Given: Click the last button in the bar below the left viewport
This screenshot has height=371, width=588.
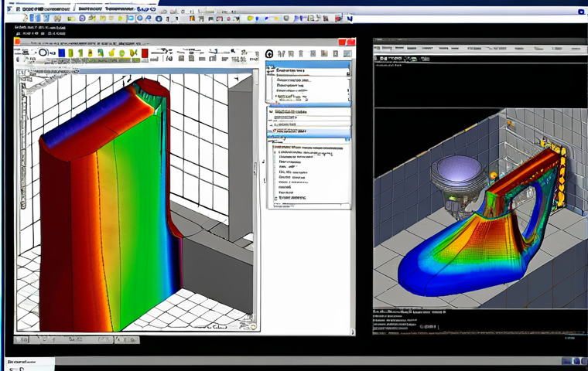Looking at the screenshot, I should click(x=127, y=339).
